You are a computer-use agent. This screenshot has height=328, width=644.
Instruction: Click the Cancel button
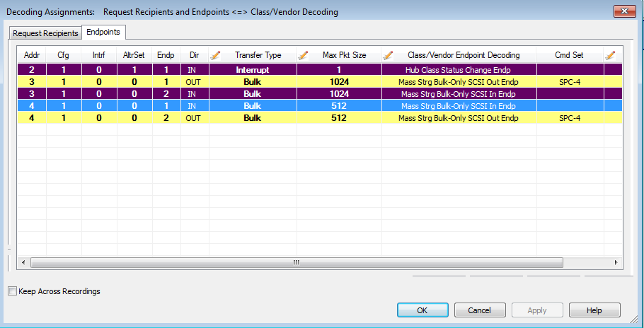(x=480, y=310)
